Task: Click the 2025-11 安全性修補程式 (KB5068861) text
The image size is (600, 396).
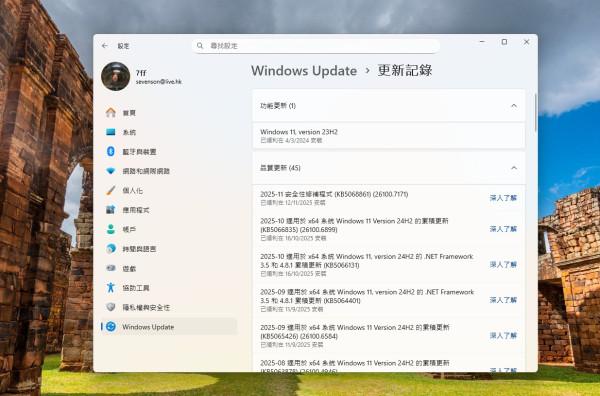Action: [334, 194]
